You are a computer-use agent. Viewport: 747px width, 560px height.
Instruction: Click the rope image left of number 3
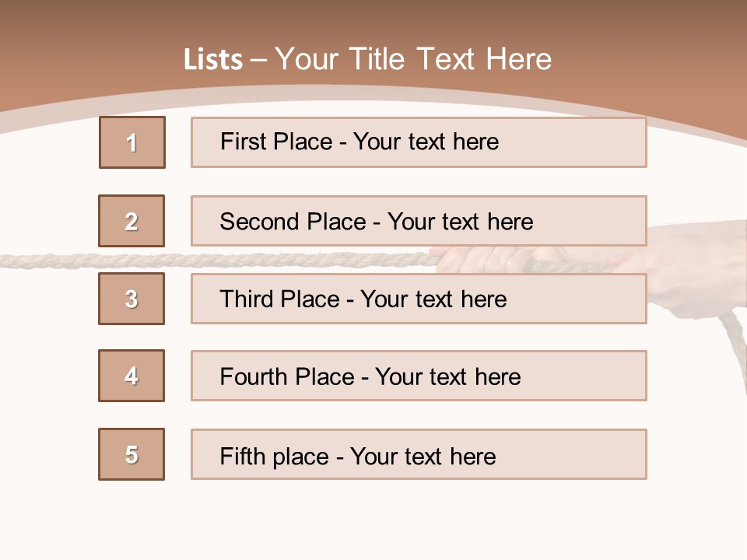click(47, 261)
